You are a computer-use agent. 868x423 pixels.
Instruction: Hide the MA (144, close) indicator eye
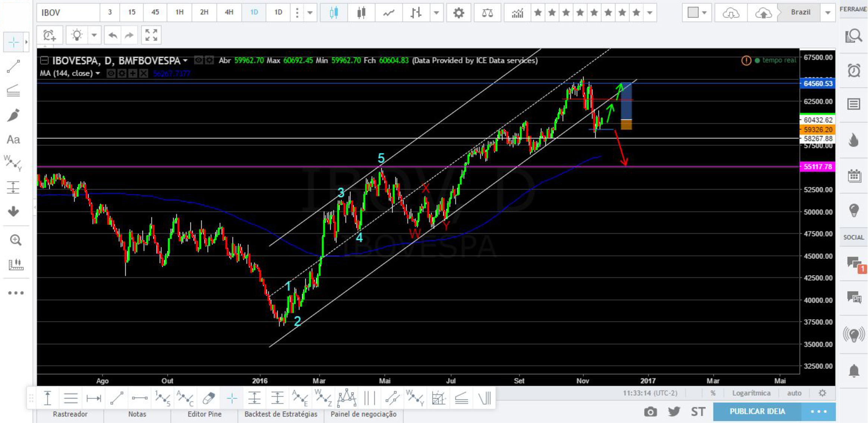point(111,73)
